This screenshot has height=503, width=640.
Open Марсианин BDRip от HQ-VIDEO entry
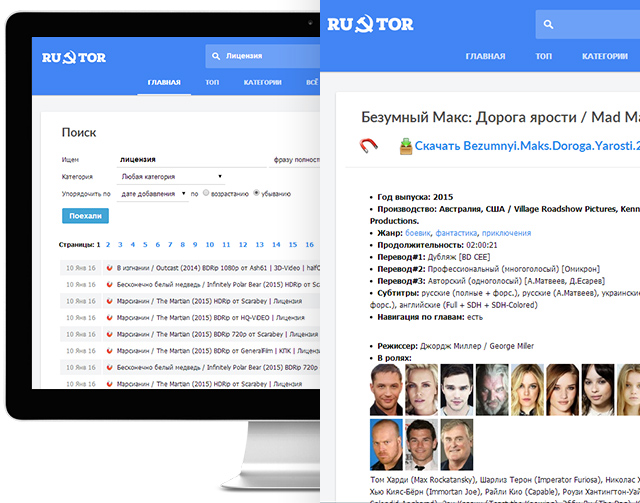(211, 318)
